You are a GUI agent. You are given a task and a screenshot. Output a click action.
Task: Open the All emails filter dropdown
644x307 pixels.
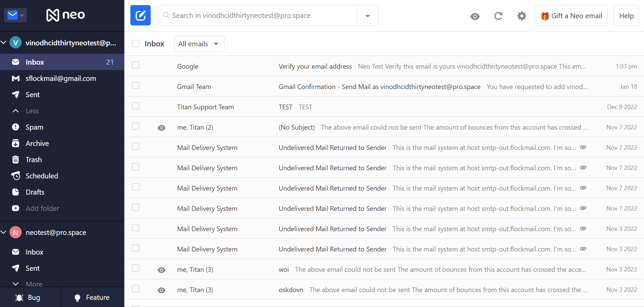199,44
